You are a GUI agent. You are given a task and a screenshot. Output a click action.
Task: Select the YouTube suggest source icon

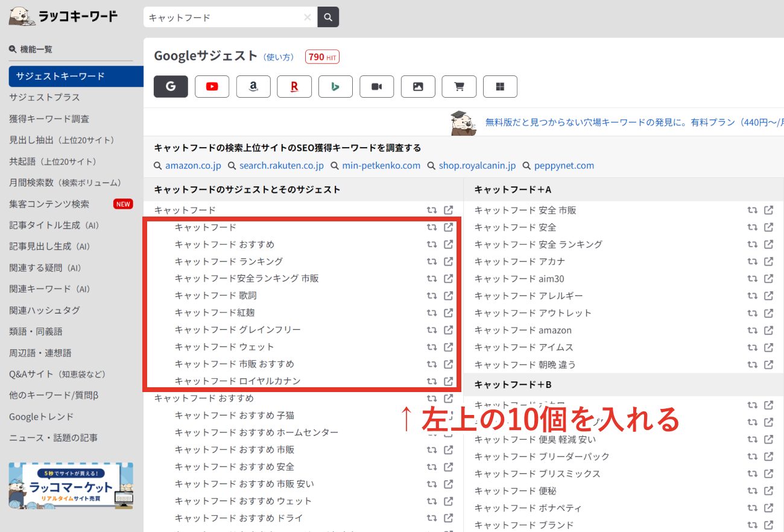click(x=212, y=86)
